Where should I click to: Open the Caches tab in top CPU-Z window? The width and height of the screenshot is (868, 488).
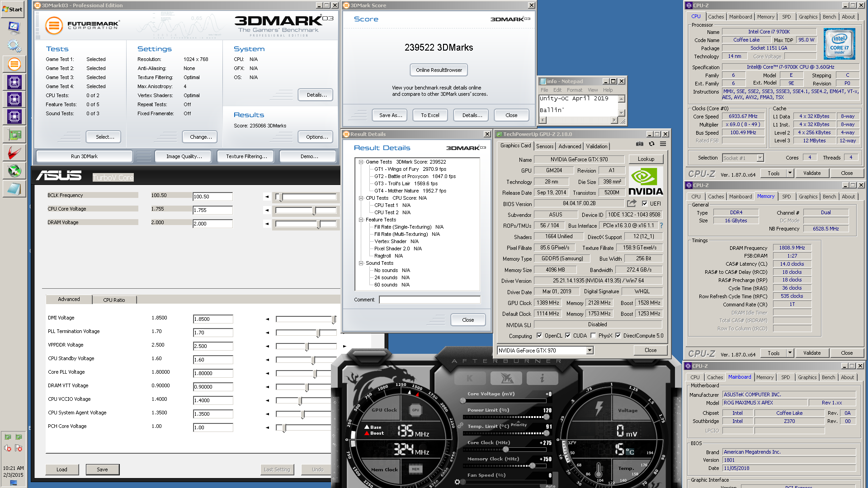point(716,17)
